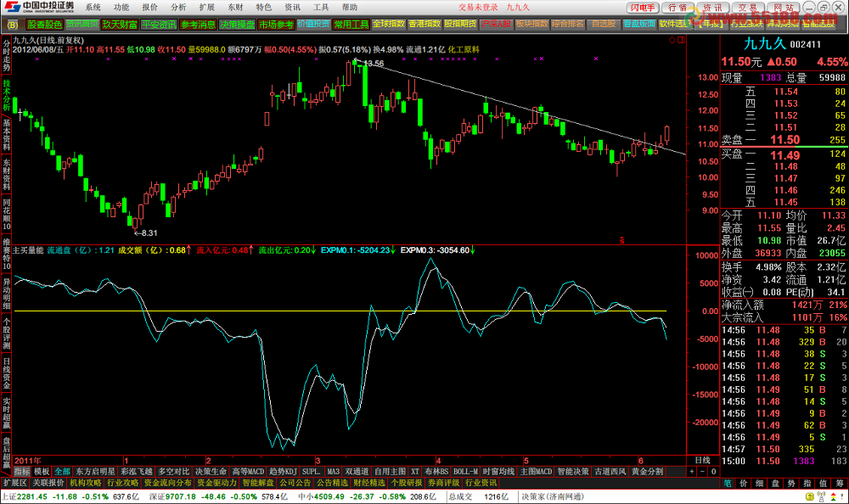
Task: Select the 技术分析 sidebar tab
Action: 7,95
